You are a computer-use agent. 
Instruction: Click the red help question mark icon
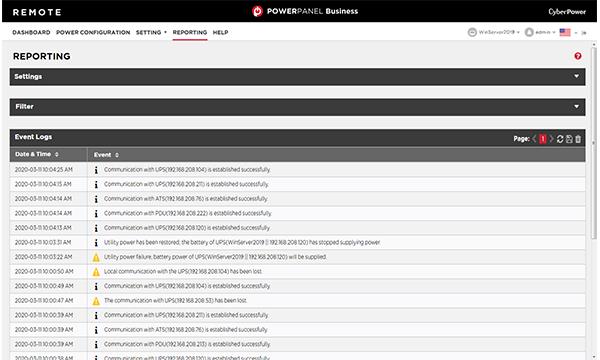(x=578, y=56)
